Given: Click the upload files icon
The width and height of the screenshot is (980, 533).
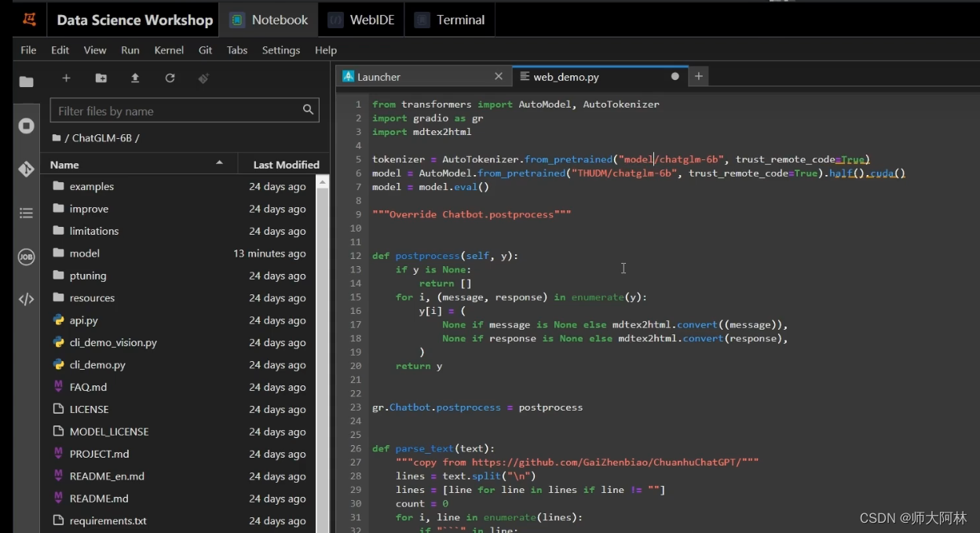Looking at the screenshot, I should click(135, 78).
